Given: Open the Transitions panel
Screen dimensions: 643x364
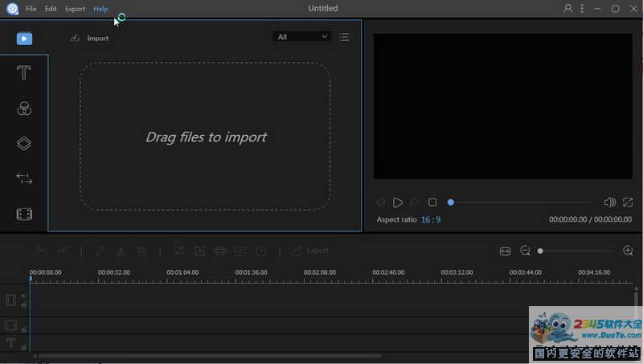Looking at the screenshot, I should point(24,178).
